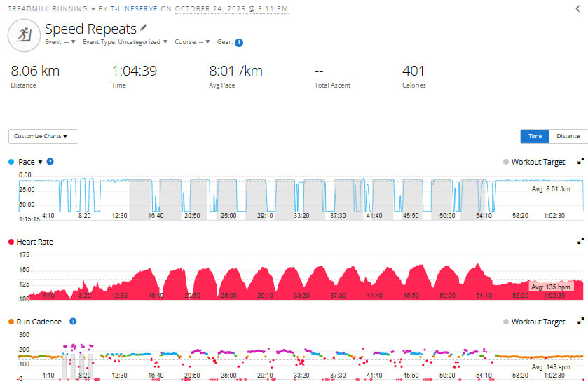The width and height of the screenshot is (588, 391).
Task: Open Pace chart help question icon
Action: [50, 162]
